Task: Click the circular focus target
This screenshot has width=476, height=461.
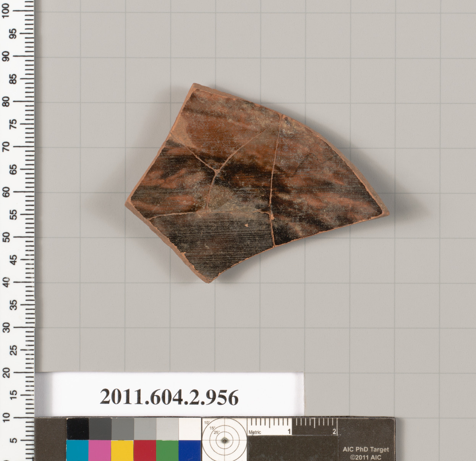Action: tap(224, 440)
